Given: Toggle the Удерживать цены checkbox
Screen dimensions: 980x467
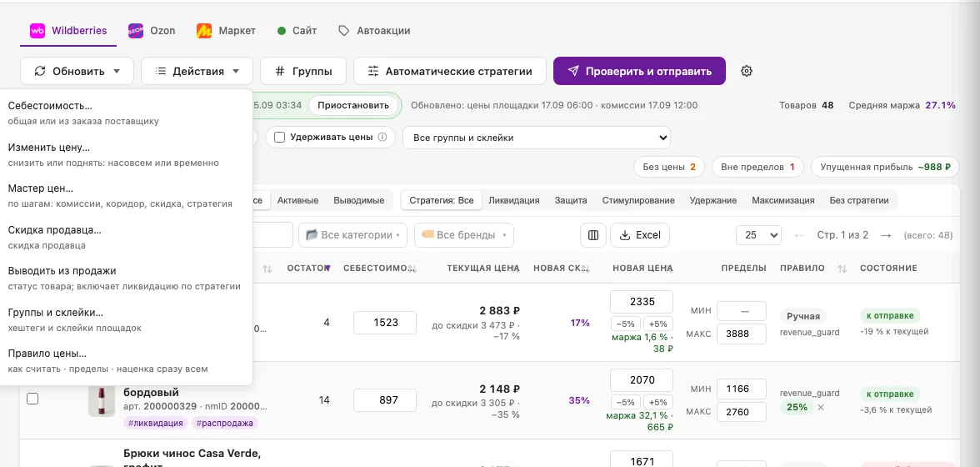Looking at the screenshot, I should [279, 137].
